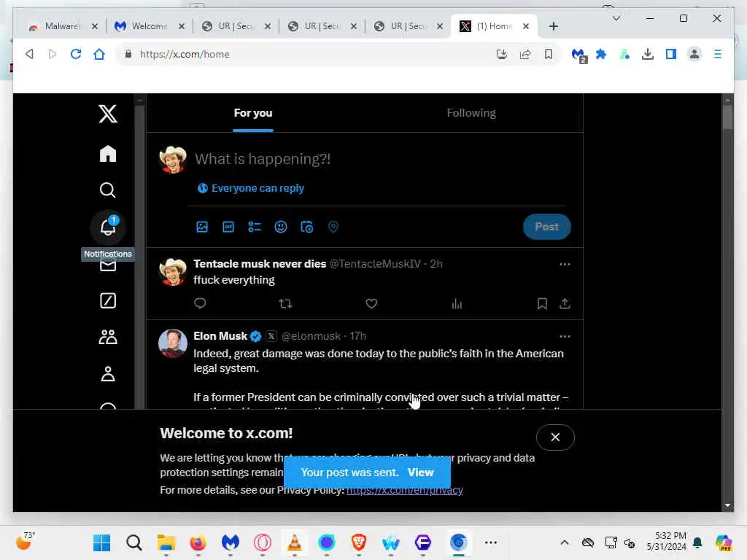Bookmark this page in browser
The width and height of the screenshot is (747, 560).
tap(549, 54)
